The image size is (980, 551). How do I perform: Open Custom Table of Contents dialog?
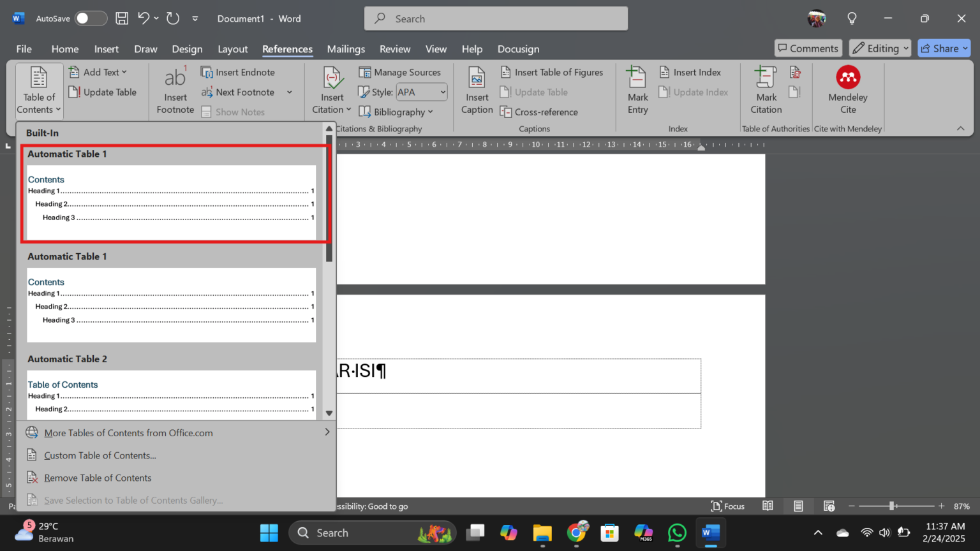(x=100, y=455)
